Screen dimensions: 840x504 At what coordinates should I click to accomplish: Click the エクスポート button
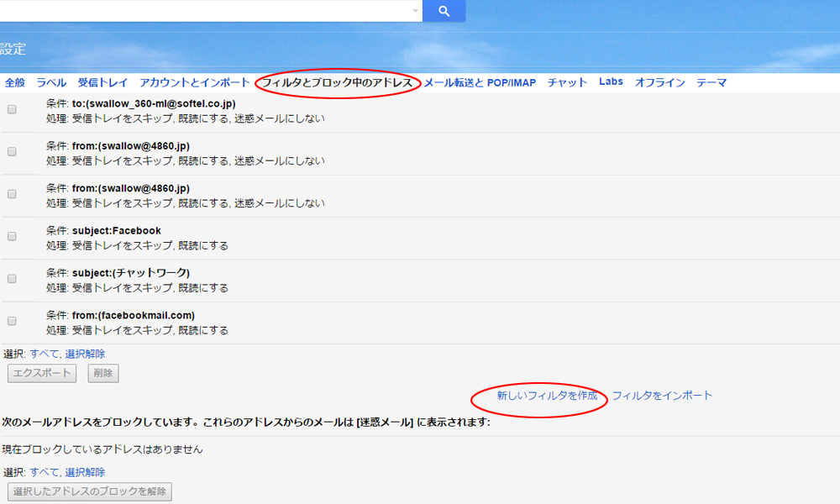(x=42, y=373)
